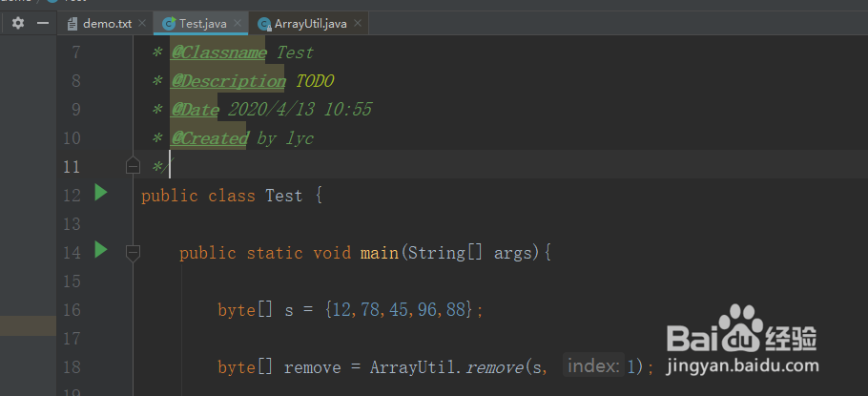Click line number 16 in the gutter
The height and width of the screenshot is (396, 868).
[x=71, y=310]
